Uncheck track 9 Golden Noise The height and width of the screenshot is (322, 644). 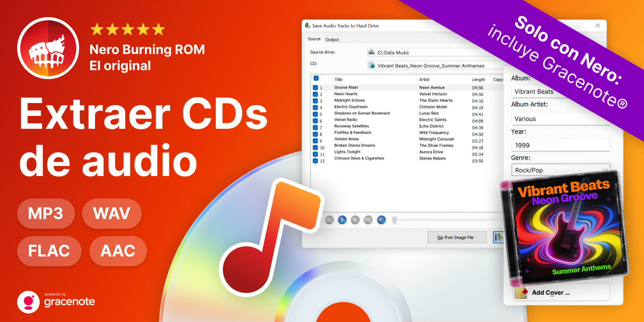point(315,140)
